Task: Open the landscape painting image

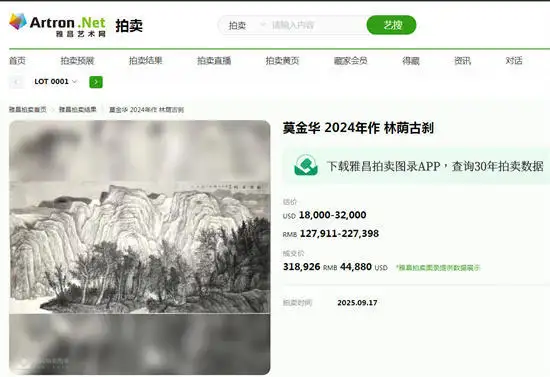Action: click(x=140, y=248)
